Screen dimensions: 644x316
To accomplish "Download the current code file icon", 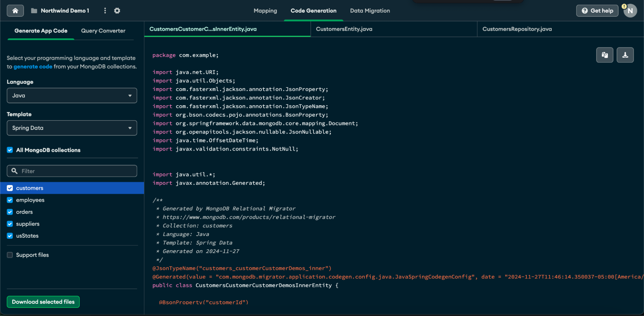I will pos(625,55).
